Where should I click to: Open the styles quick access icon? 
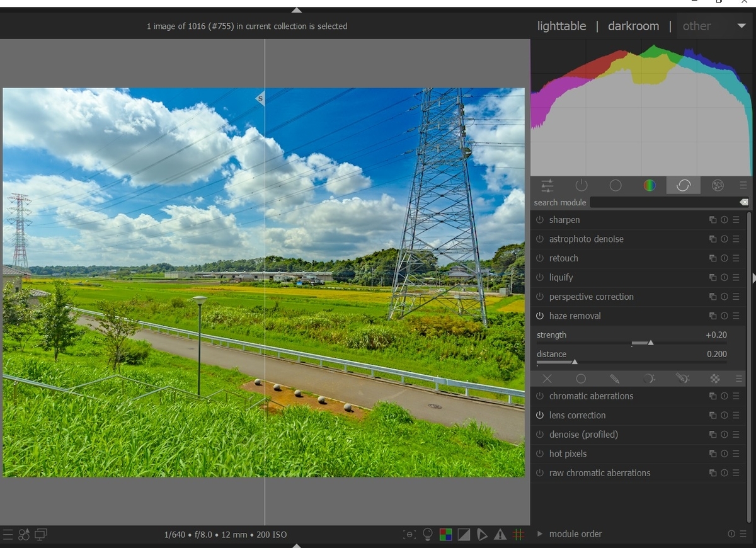coord(24,535)
